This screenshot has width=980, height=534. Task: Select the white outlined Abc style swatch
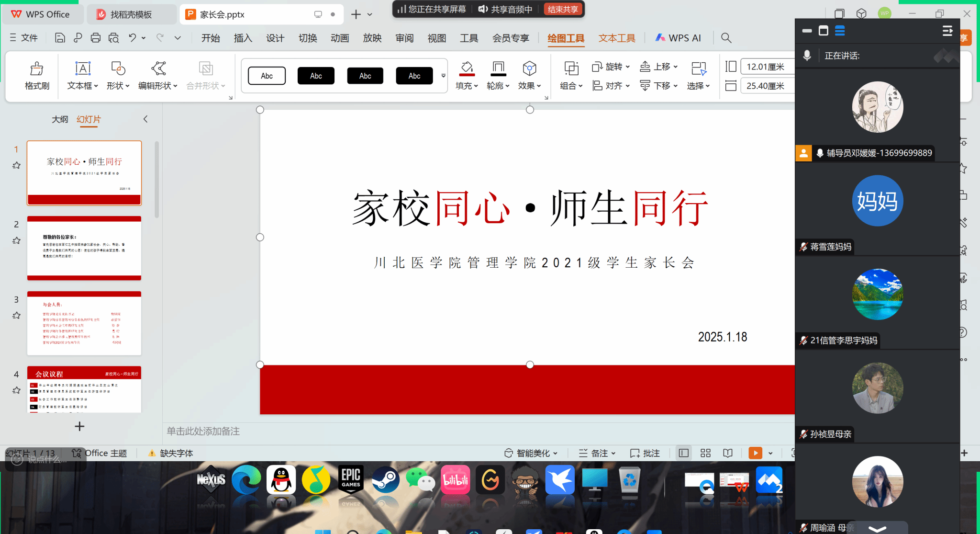(267, 76)
